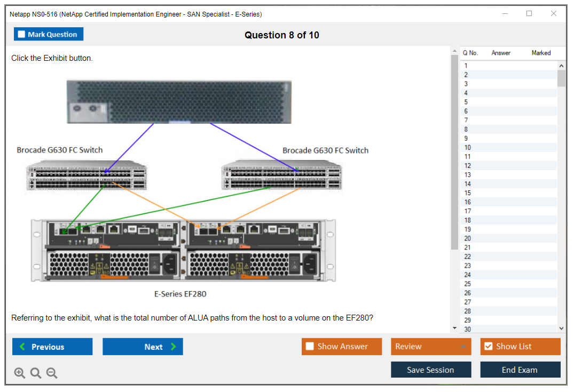Select question 8 in the list

pyautogui.click(x=466, y=129)
